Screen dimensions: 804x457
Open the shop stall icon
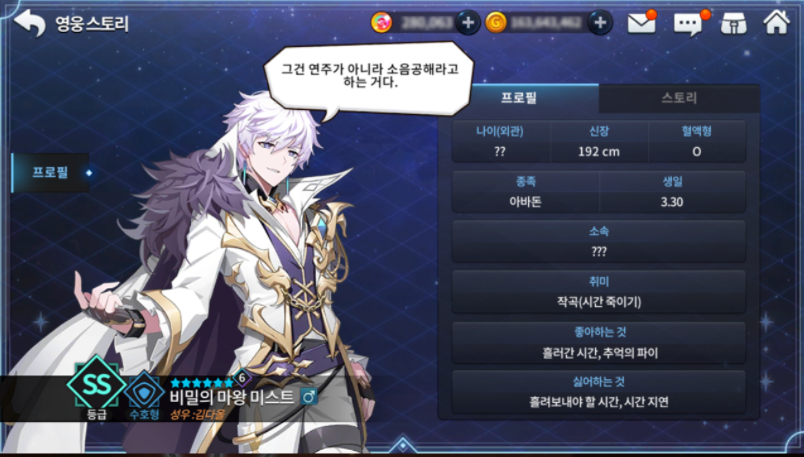(734, 23)
